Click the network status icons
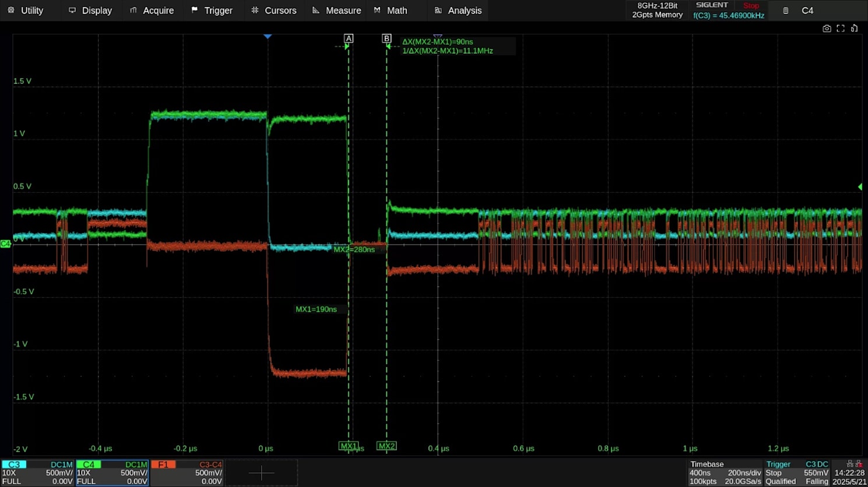Image resolution: width=868 pixels, height=487 pixels. pos(854,464)
